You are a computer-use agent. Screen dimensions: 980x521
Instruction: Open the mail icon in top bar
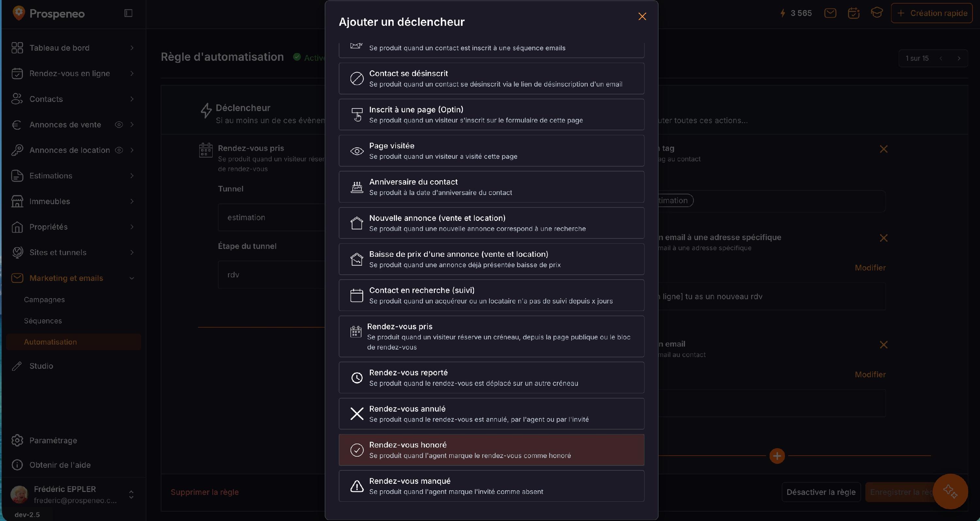click(830, 13)
